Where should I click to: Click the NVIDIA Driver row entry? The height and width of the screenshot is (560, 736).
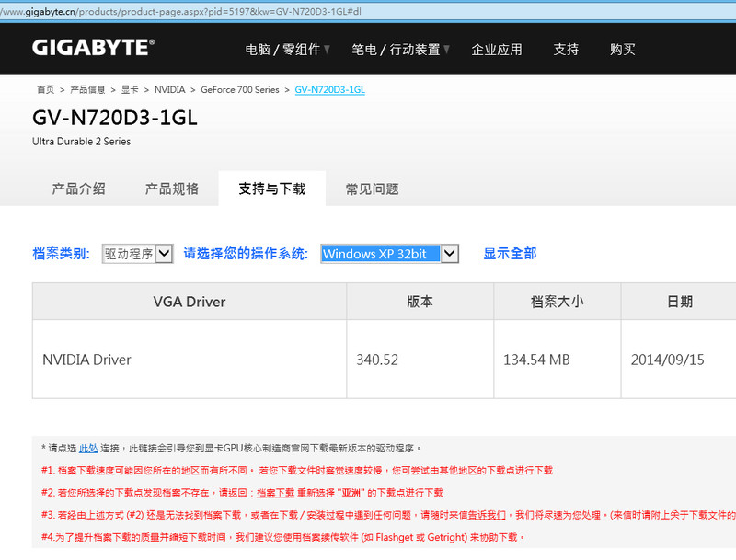86,360
